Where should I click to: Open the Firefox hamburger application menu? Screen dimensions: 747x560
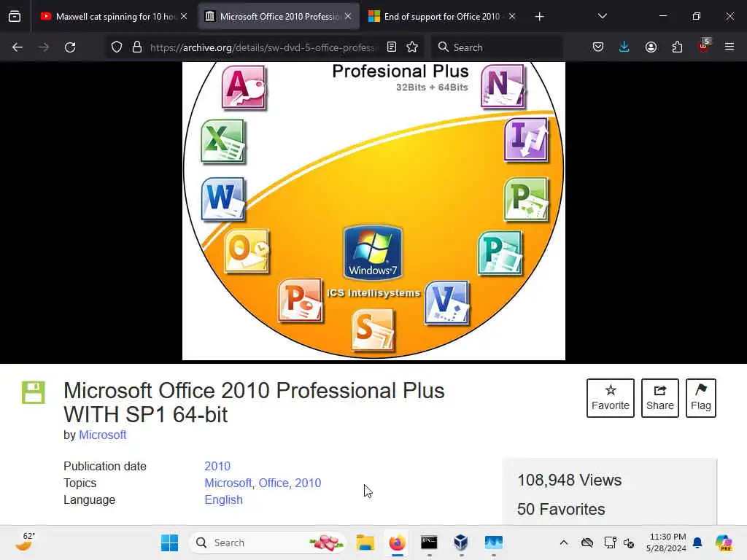coord(729,47)
